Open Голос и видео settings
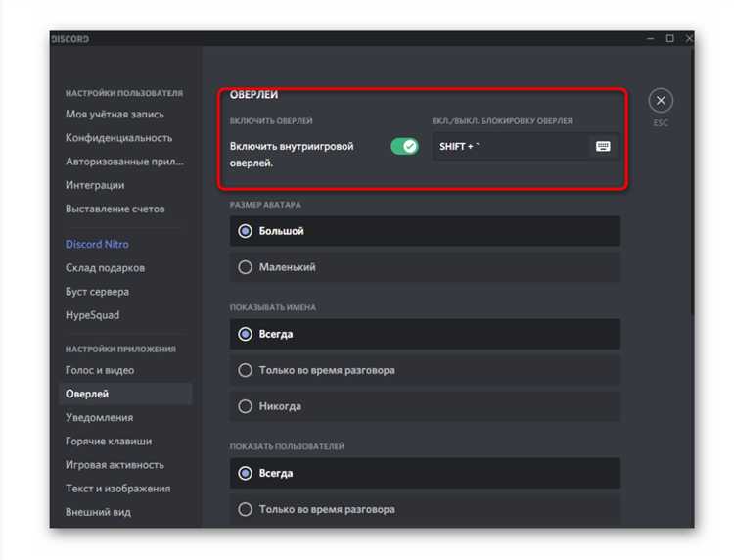Screen dimensions: 734x560 tap(100, 370)
